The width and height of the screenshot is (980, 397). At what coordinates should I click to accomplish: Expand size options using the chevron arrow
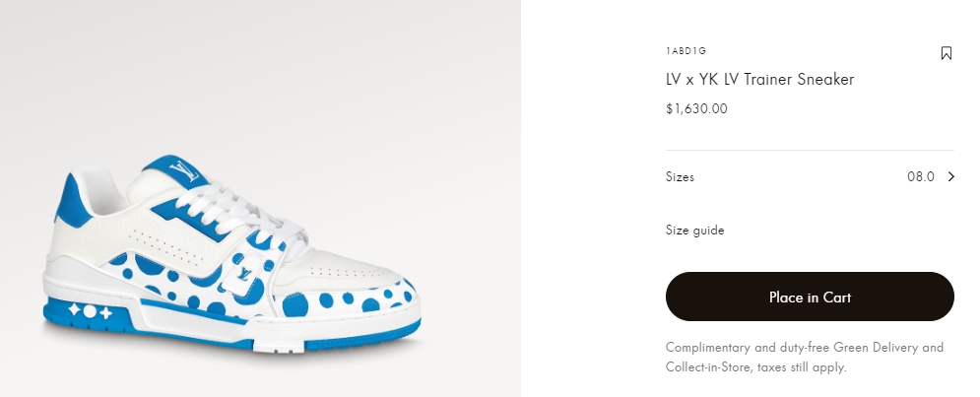[951, 177]
